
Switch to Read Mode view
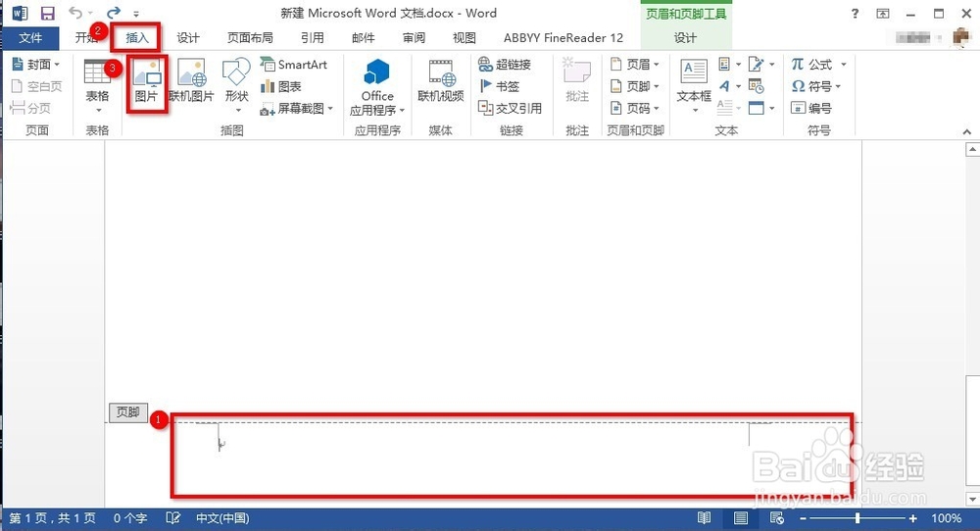coord(704,518)
